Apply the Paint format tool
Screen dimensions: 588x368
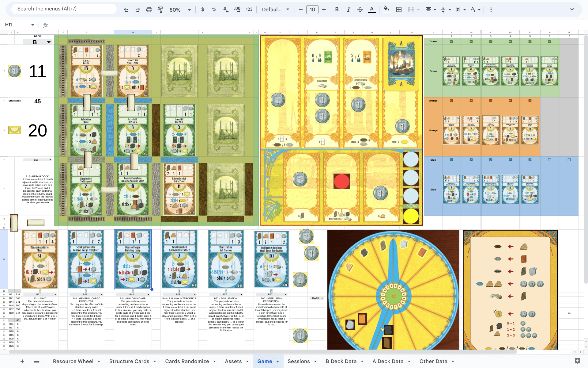[160, 10]
